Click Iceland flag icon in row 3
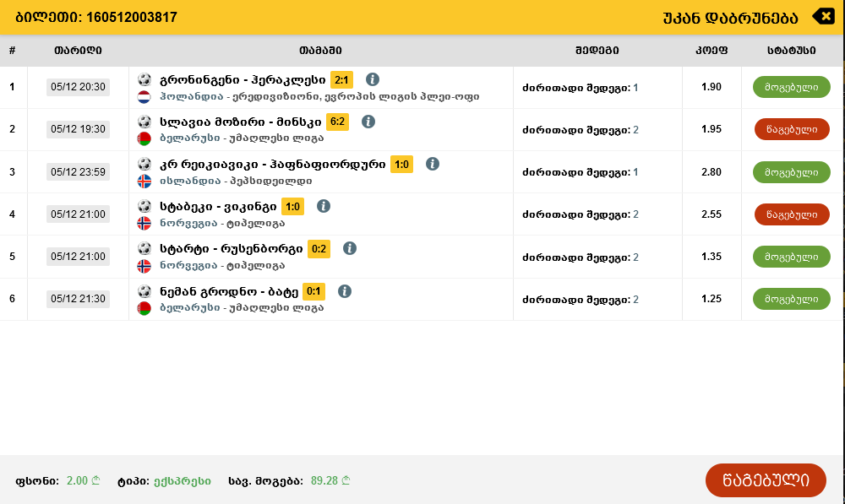This screenshot has width=845, height=504. (144, 181)
